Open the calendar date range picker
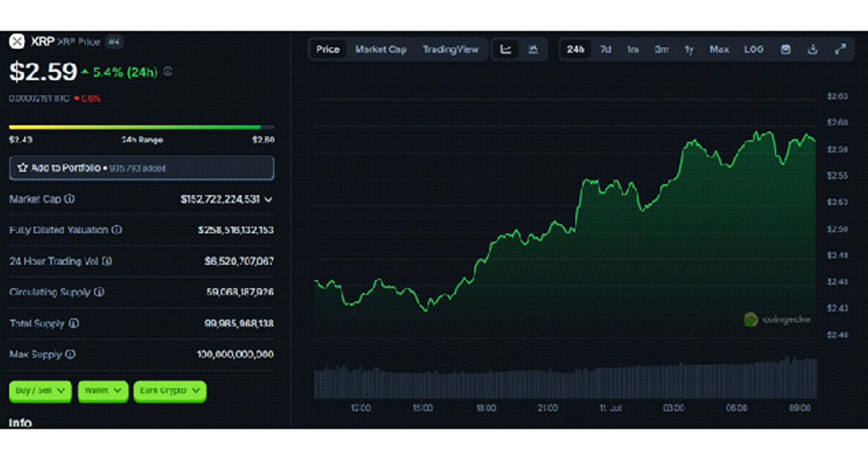The width and height of the screenshot is (868, 456). pyautogui.click(x=786, y=49)
